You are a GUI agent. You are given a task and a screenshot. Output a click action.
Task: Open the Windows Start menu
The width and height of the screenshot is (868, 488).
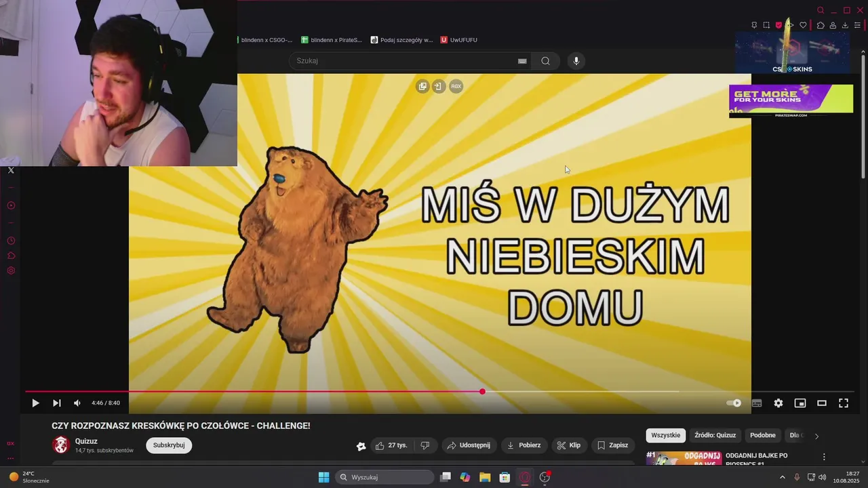tap(323, 477)
